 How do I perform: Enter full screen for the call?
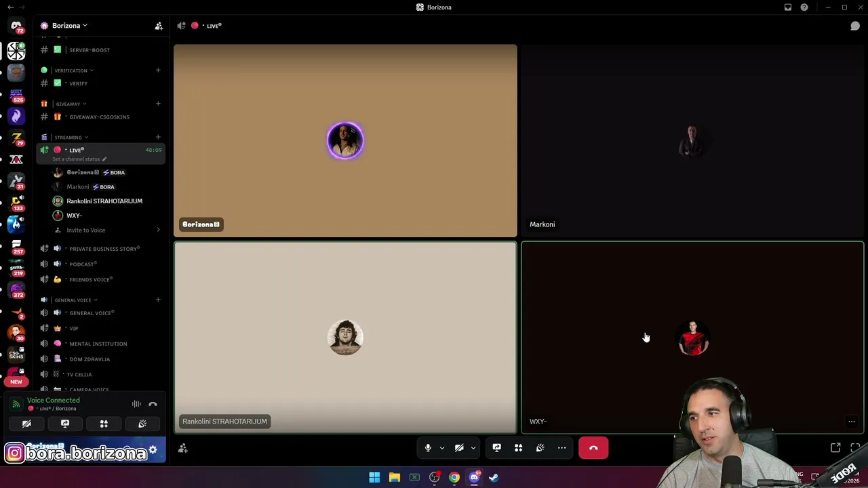click(x=855, y=448)
